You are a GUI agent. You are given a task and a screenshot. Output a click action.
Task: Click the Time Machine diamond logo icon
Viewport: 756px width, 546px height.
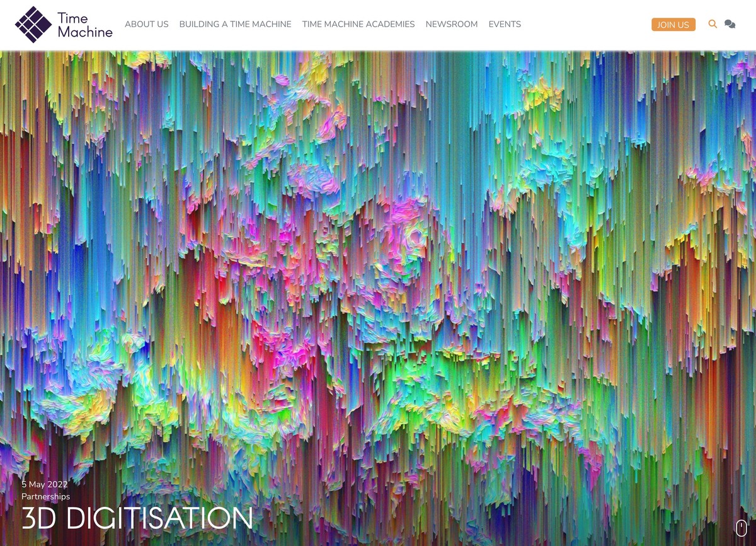point(33,25)
